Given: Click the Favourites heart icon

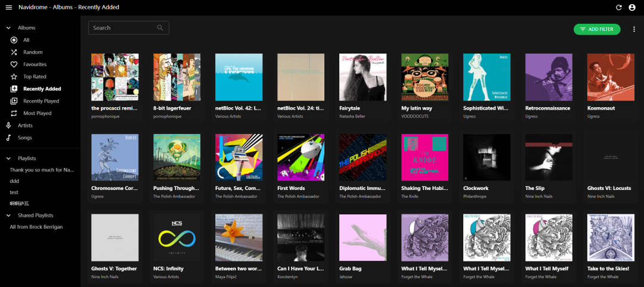Looking at the screenshot, I should 14,64.
